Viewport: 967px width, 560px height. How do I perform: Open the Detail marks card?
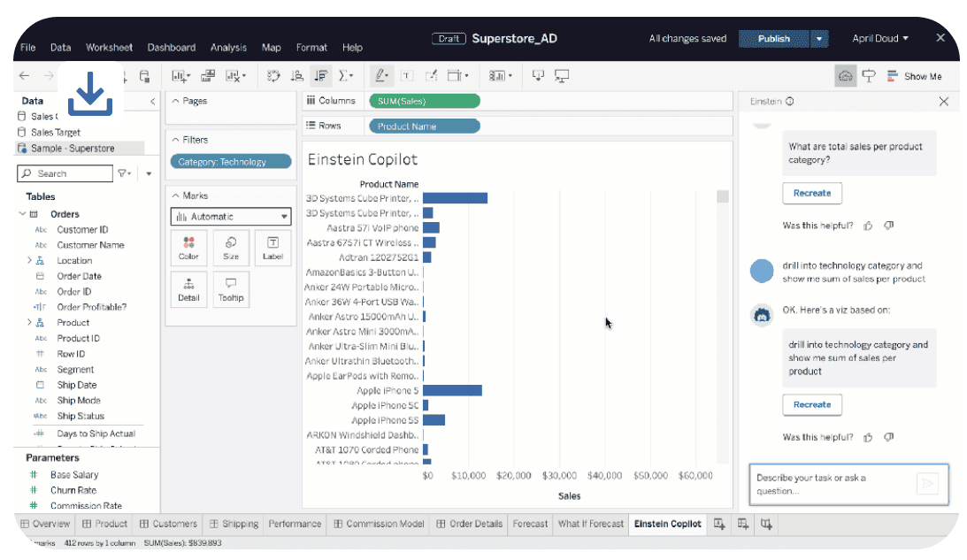[x=188, y=289]
